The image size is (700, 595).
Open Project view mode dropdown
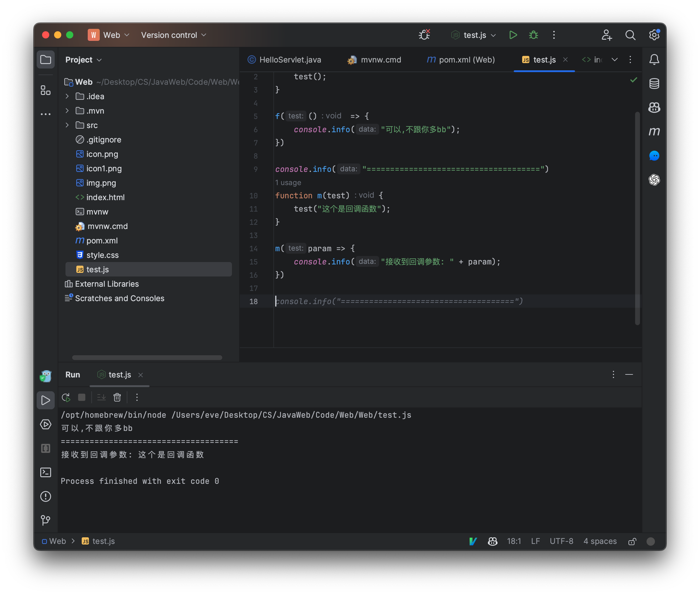[83, 60]
